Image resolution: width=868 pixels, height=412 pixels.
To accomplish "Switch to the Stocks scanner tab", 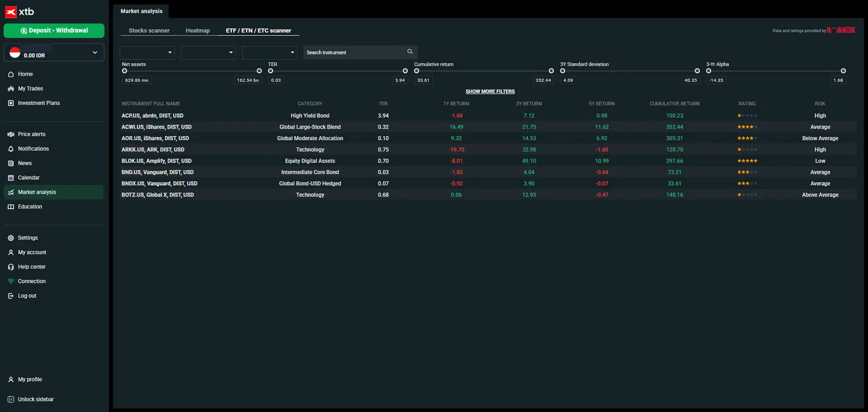I will coord(149,31).
